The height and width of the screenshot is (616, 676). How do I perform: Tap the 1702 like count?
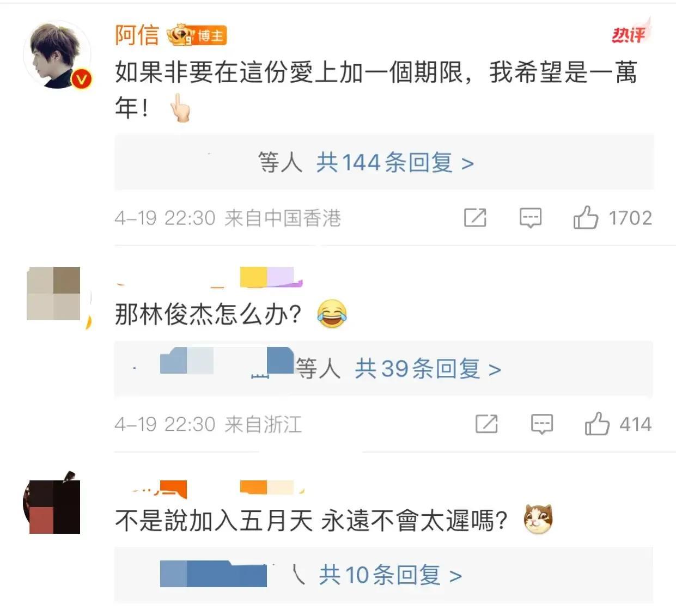point(630,218)
